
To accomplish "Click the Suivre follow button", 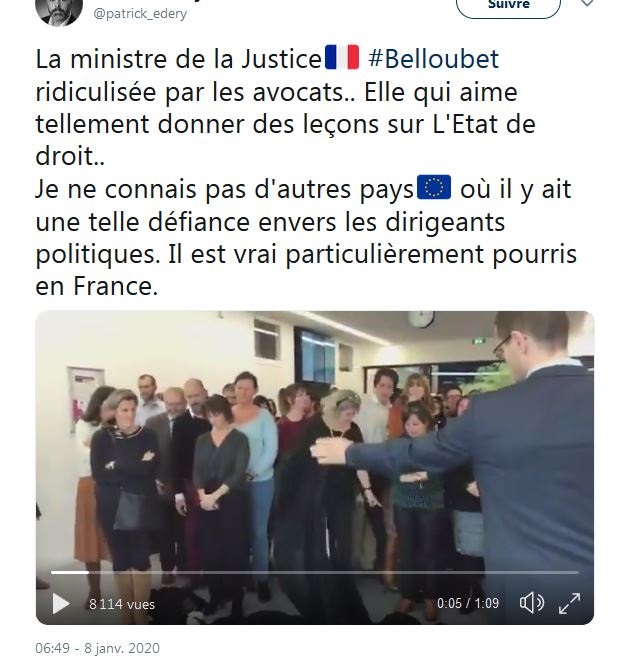I will coord(508,6).
